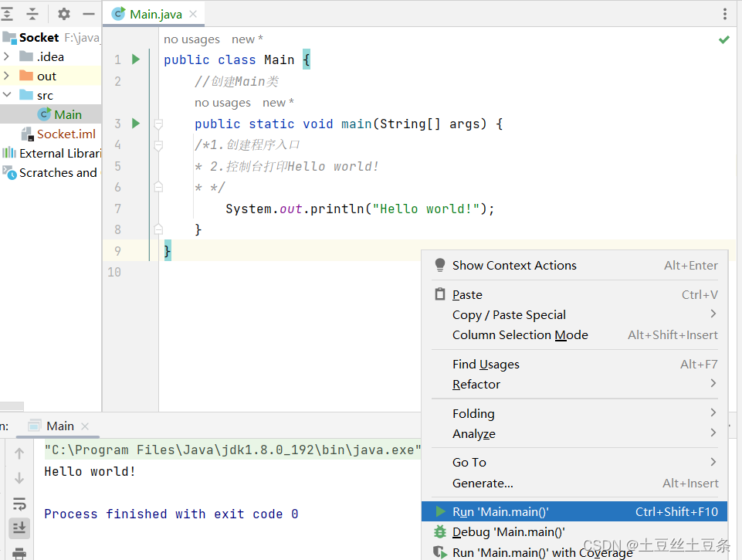Select Find Usages menu item
The height and width of the screenshot is (560, 742).
574,365
